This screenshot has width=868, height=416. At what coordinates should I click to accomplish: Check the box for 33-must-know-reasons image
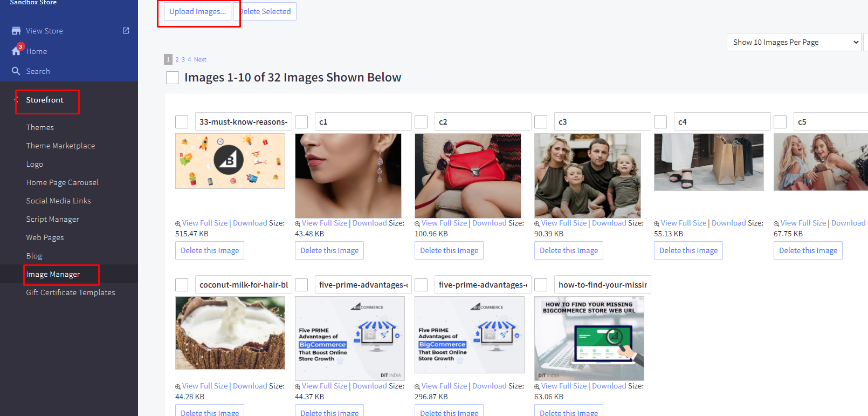coord(182,122)
